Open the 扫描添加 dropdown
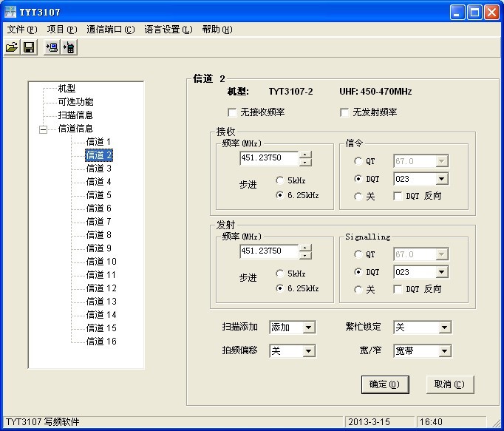 (x=309, y=328)
